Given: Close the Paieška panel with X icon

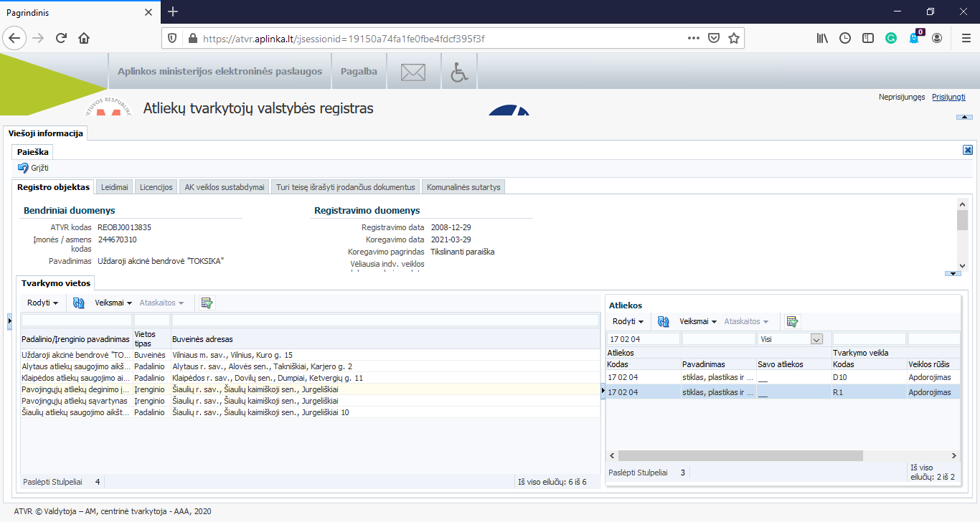Looking at the screenshot, I should 968,150.
